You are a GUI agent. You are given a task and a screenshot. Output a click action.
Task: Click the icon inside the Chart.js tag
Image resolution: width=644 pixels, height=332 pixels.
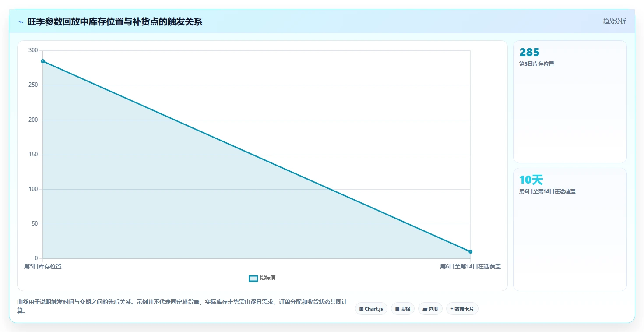click(361, 309)
